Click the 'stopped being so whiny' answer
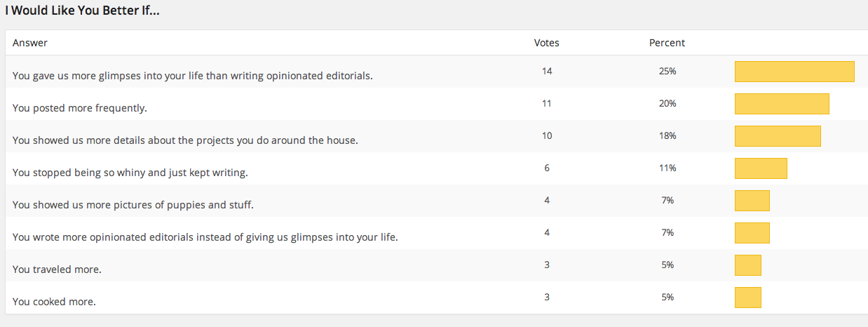 [x=130, y=173]
